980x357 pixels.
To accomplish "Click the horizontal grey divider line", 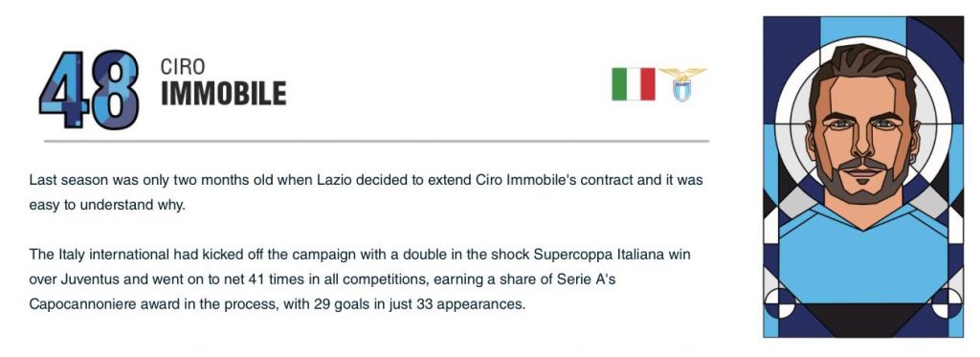I will tap(376, 142).
